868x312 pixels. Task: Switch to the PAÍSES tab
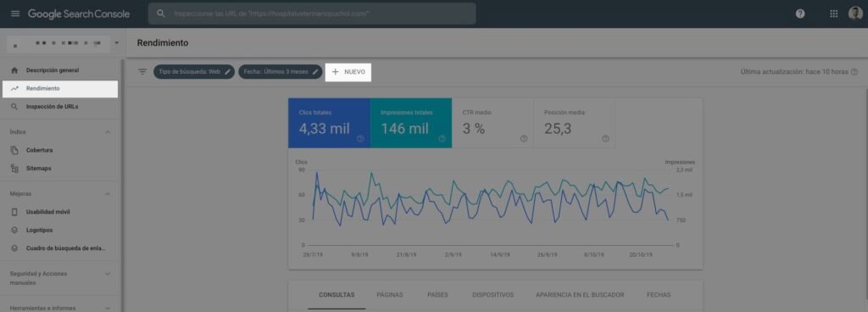438,295
